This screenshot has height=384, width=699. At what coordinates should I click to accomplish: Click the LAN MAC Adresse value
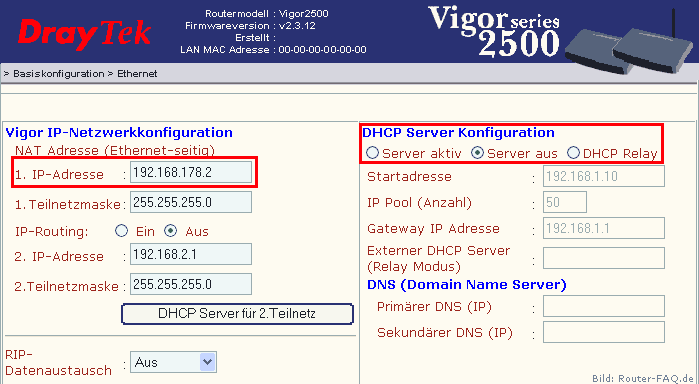coord(322,50)
